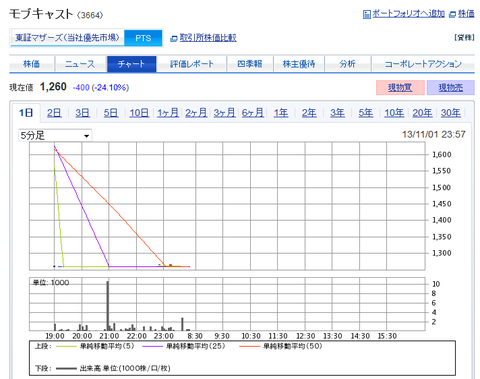Switch to PTS market tab
Image resolution: width=480 pixels, height=379 pixels.
click(143, 38)
